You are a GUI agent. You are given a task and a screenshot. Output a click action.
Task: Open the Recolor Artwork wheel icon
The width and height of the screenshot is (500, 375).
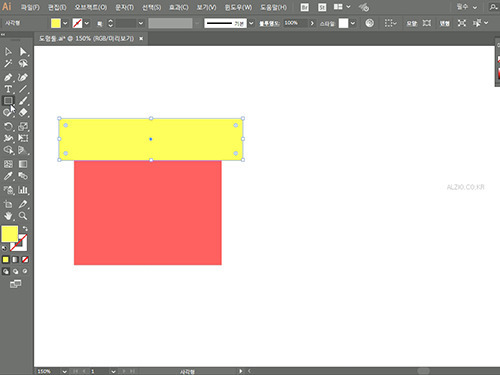click(x=369, y=23)
